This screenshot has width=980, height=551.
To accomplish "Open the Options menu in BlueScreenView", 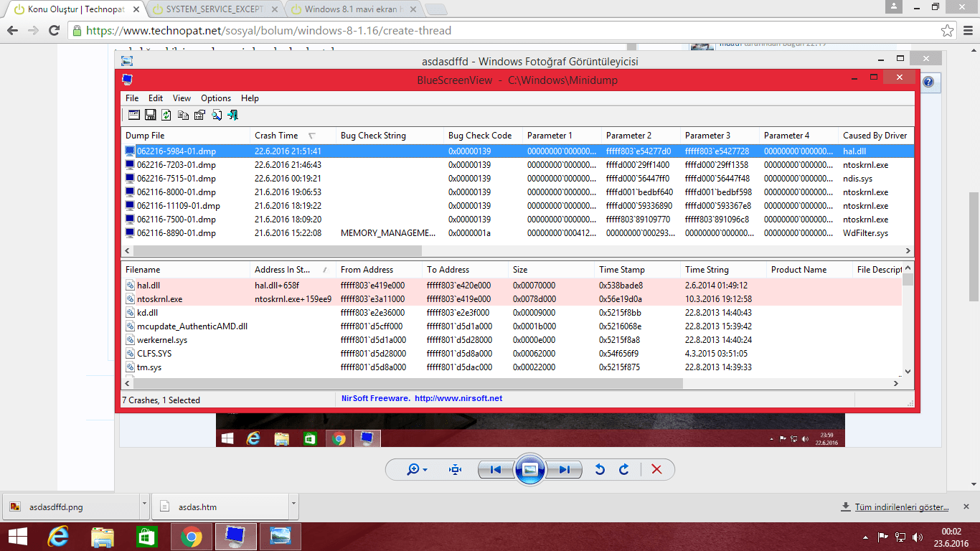I will pos(216,98).
